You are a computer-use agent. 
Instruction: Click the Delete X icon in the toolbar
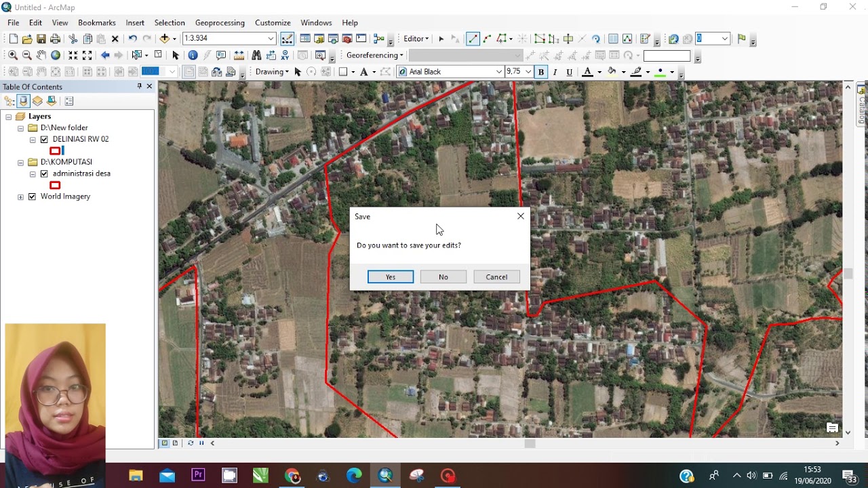(x=115, y=39)
